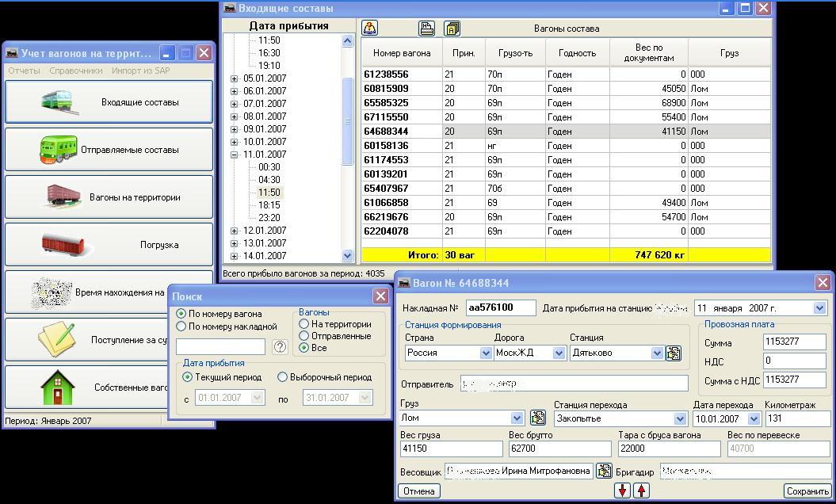Click the print icon above wagon table
The height and width of the screenshot is (504, 836).
(427, 29)
